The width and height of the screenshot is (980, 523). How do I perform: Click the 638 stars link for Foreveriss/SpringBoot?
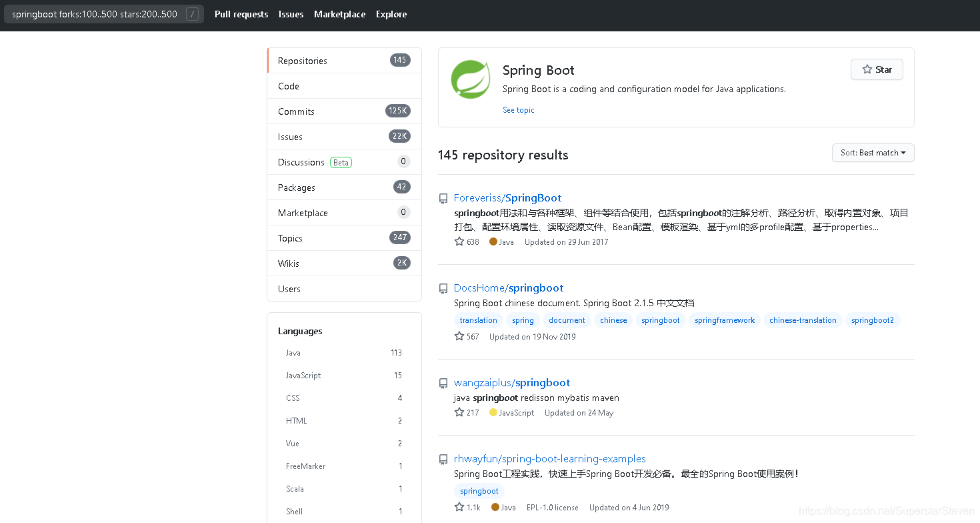click(x=467, y=242)
